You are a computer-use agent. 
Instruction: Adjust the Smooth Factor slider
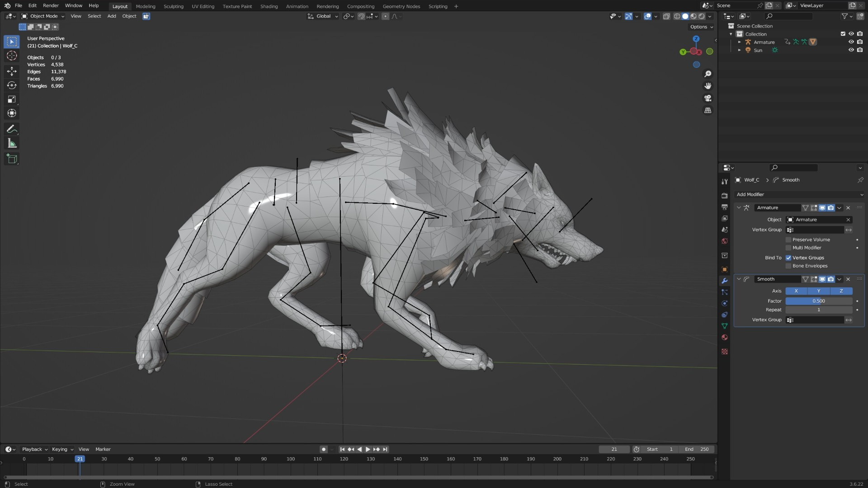(x=819, y=301)
